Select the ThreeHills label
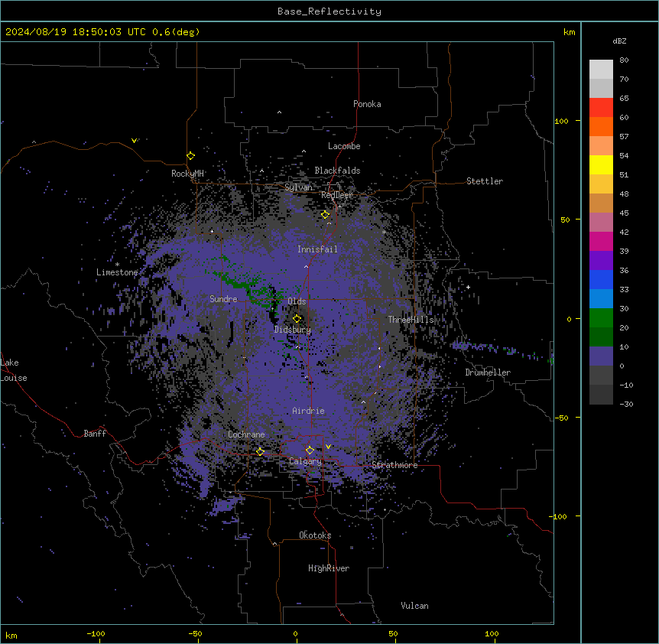Image resolution: width=659 pixels, height=644 pixels. tap(411, 320)
